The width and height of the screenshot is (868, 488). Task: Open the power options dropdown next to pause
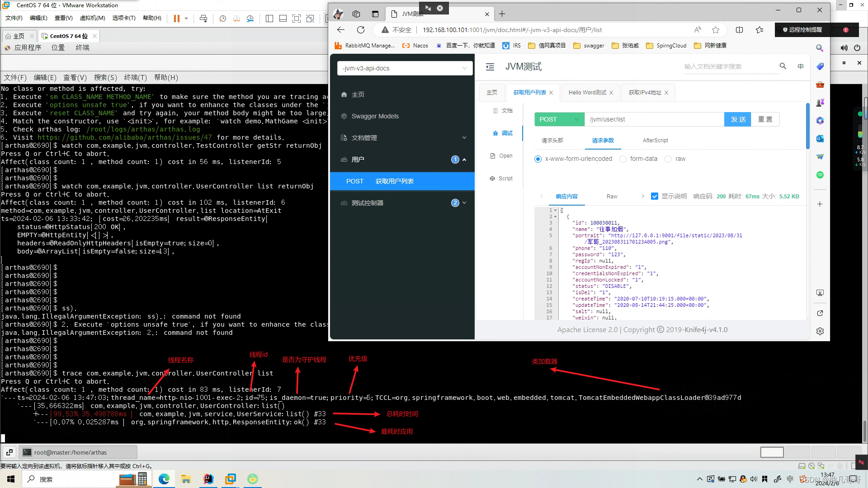tap(186, 19)
